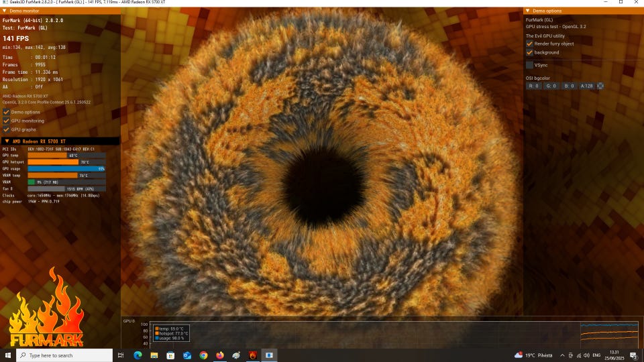Click the R: 0 color value field
Image resolution: width=644 pixels, height=362 pixels.
click(x=533, y=86)
